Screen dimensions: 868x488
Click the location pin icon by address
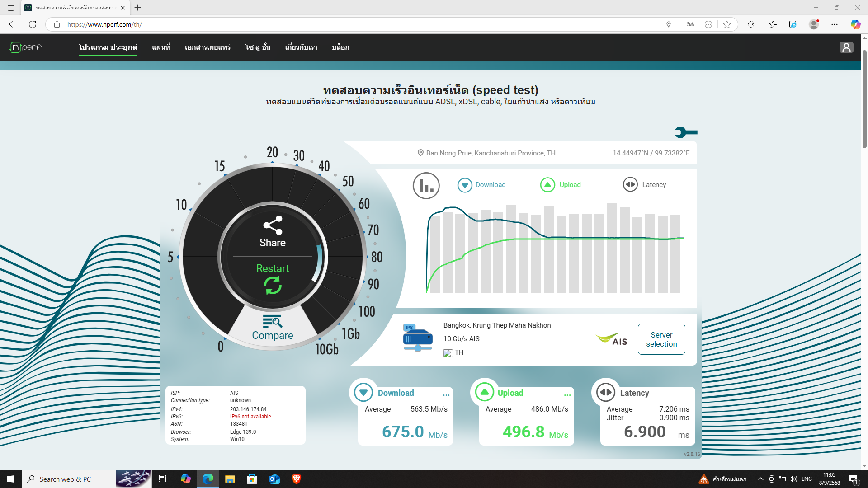420,153
